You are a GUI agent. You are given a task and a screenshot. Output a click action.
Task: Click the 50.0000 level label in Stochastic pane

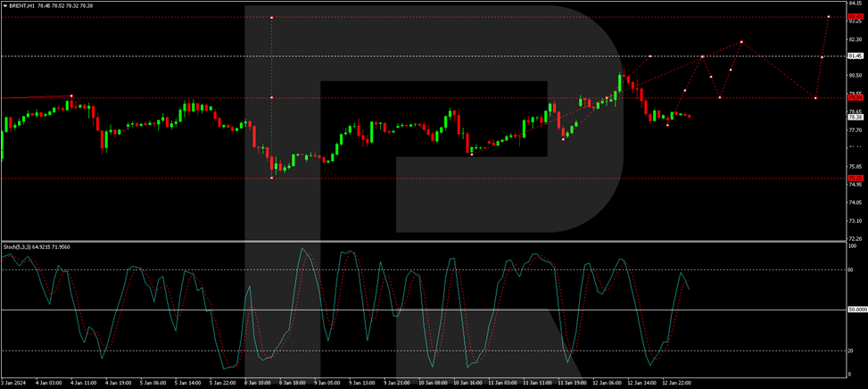(856, 310)
